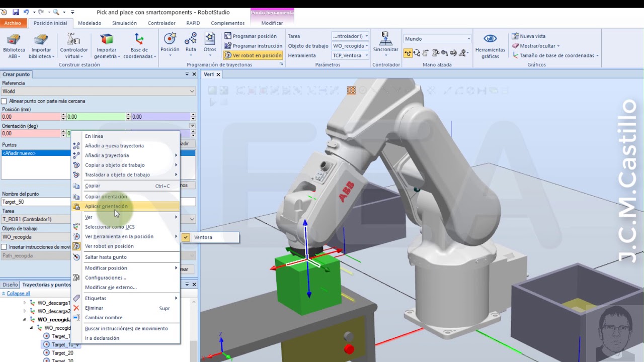
Task: Open the Base de coordenadas tool
Action: [x=139, y=46]
